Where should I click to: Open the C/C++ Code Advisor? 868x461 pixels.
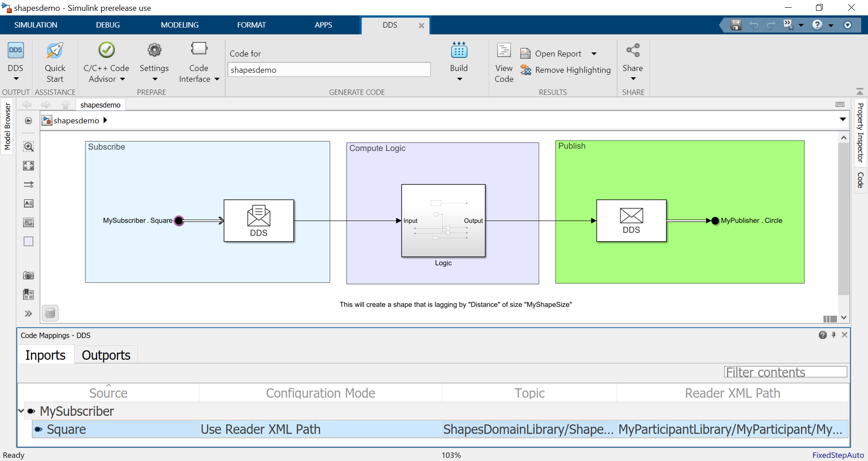point(106,51)
